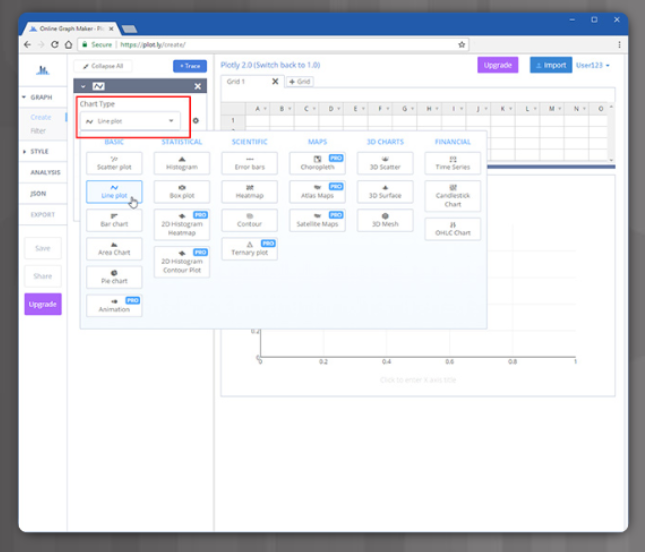Close the Grid 1 tab
645x552 pixels.
(x=275, y=81)
